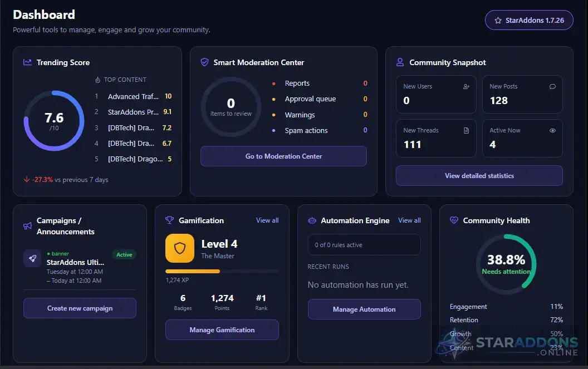The height and width of the screenshot is (369, 588).
Task: Select the Reports moderation row
Action: point(320,83)
